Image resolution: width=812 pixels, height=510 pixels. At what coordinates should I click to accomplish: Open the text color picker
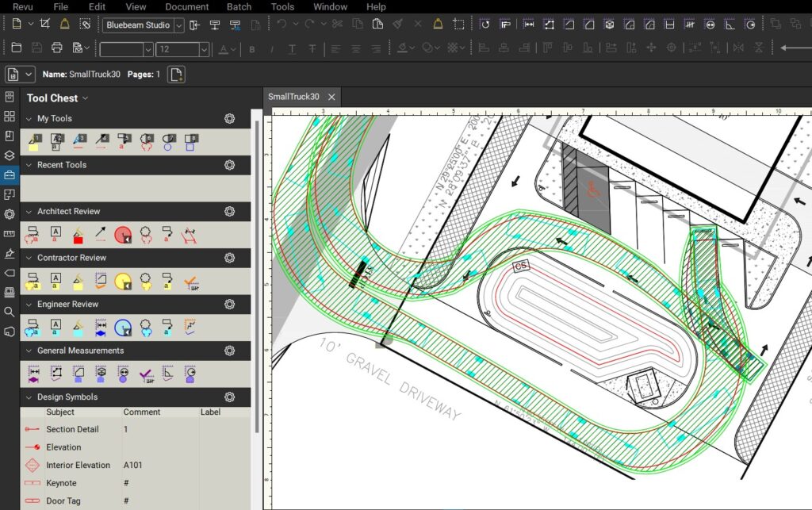[227, 49]
